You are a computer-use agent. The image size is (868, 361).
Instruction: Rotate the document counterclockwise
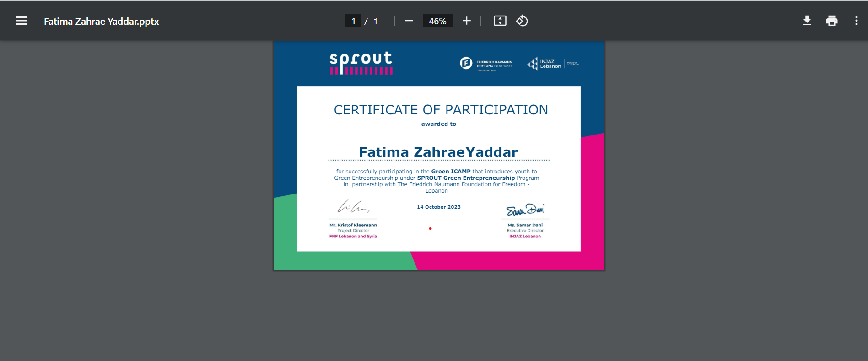[x=522, y=21]
